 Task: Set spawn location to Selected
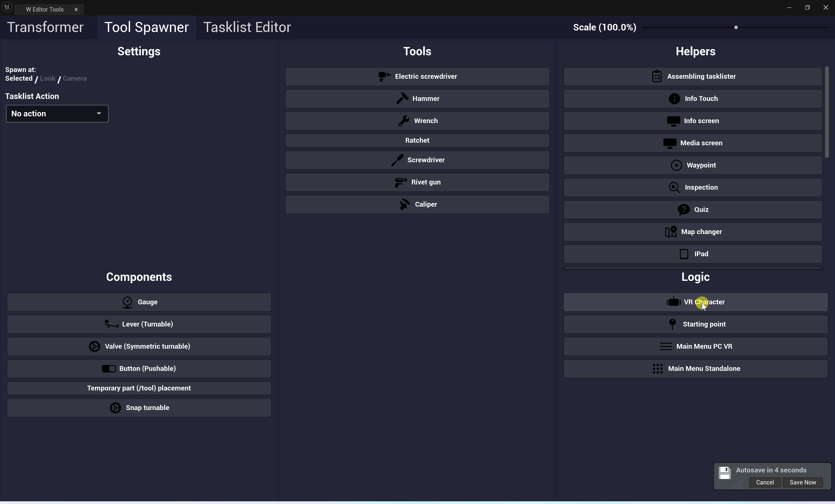pos(19,78)
